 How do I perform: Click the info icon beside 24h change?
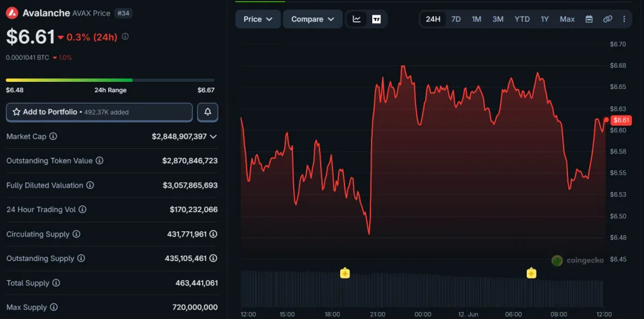(x=126, y=37)
